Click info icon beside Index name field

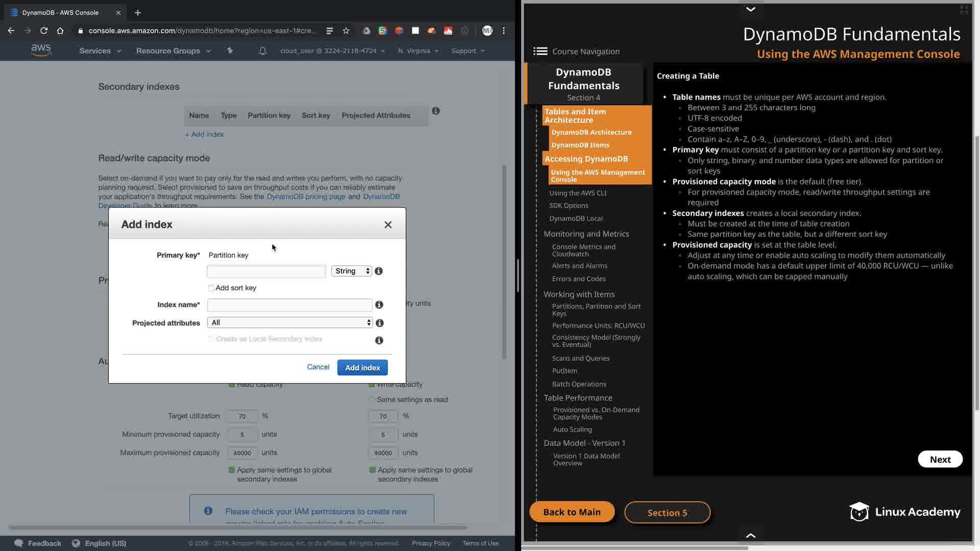pos(379,305)
